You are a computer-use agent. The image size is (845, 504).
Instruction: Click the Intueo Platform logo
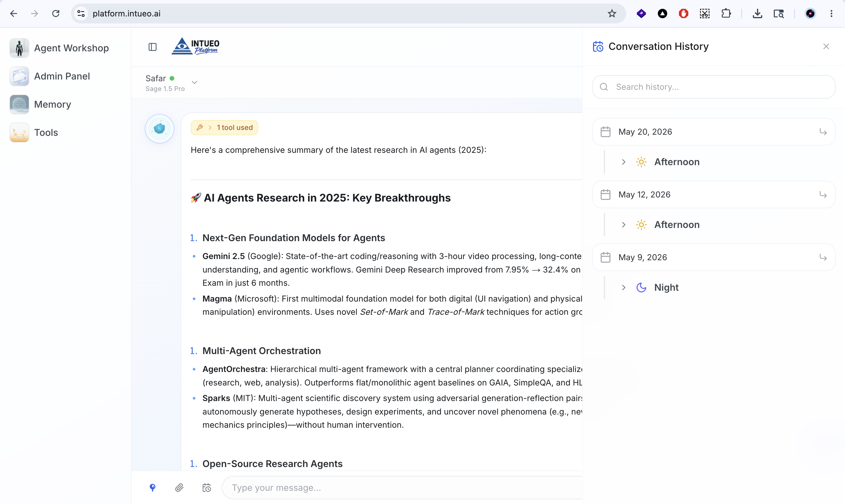pos(196,46)
